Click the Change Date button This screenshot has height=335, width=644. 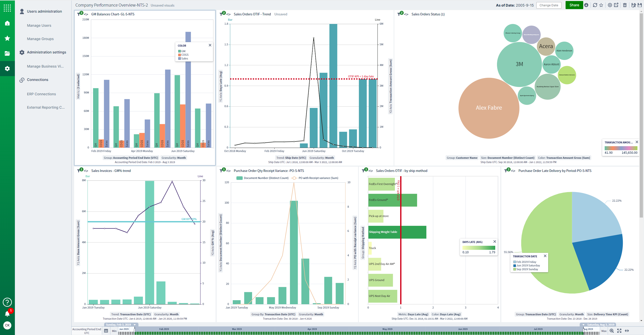point(549,5)
